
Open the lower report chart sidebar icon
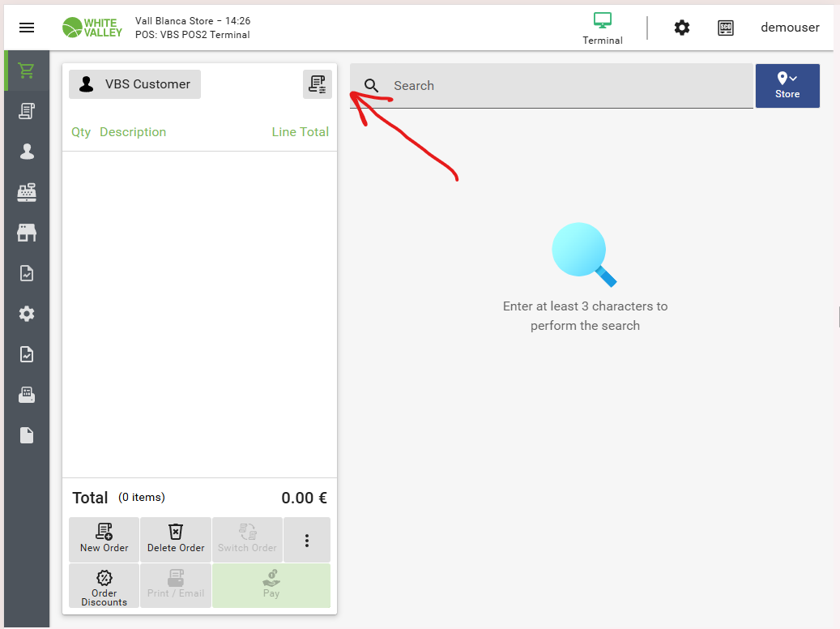[26, 354]
